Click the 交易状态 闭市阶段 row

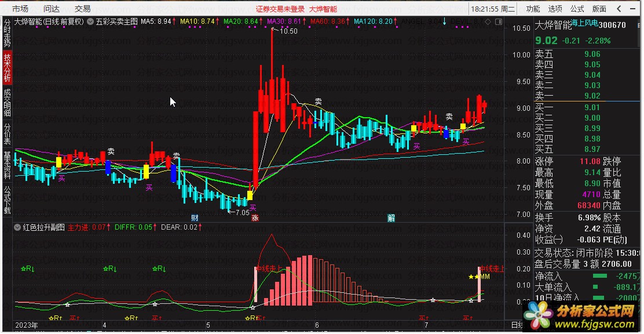coord(588,253)
